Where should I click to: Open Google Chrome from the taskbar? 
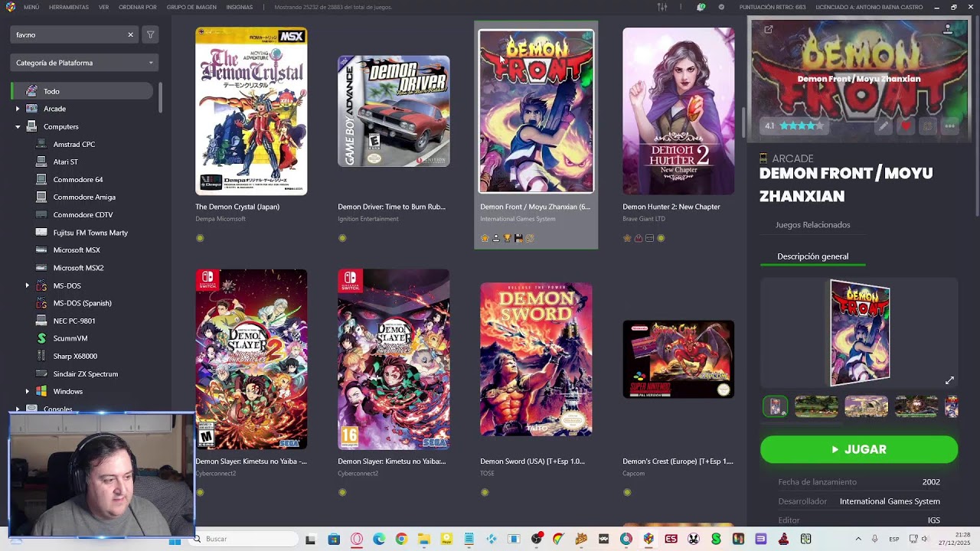(x=401, y=539)
